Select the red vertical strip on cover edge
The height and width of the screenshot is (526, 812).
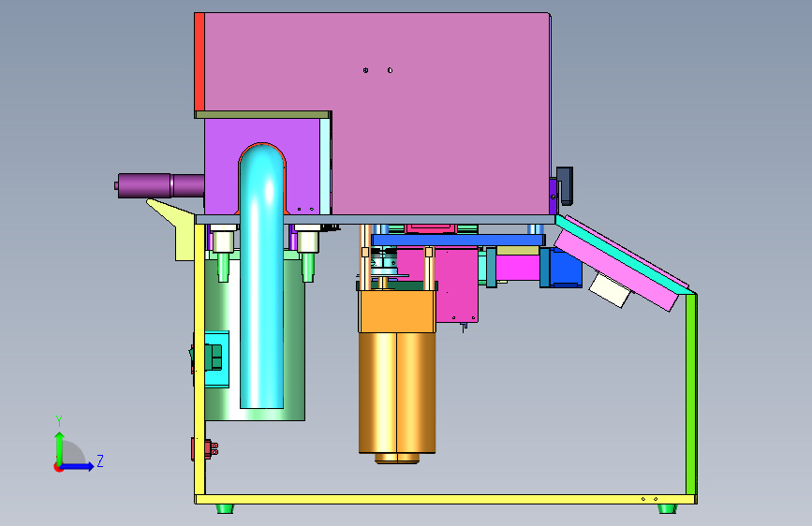point(199,62)
